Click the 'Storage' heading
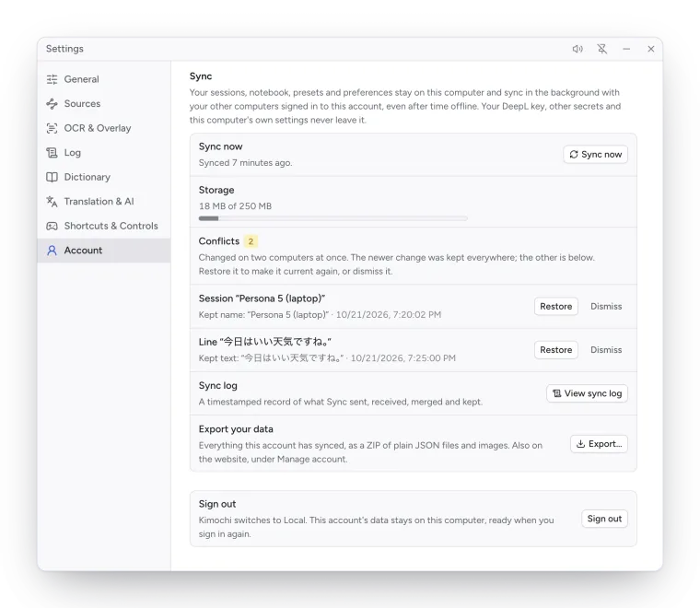Image resolution: width=700 pixels, height=608 pixels. (216, 190)
